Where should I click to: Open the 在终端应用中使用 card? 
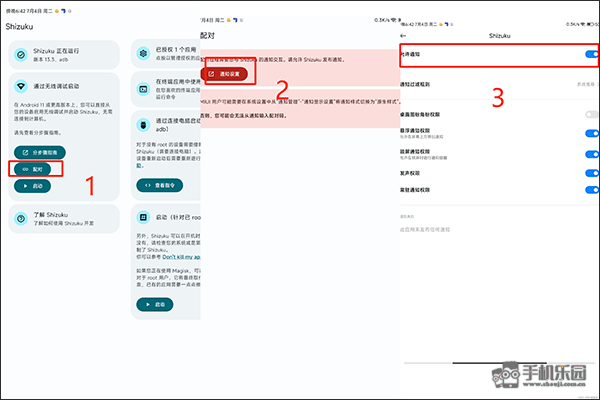point(166,89)
